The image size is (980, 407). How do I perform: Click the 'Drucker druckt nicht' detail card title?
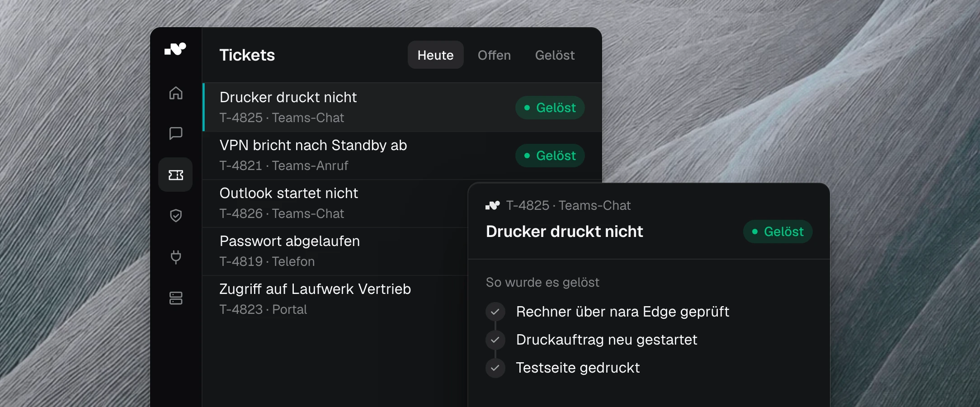pos(564,232)
